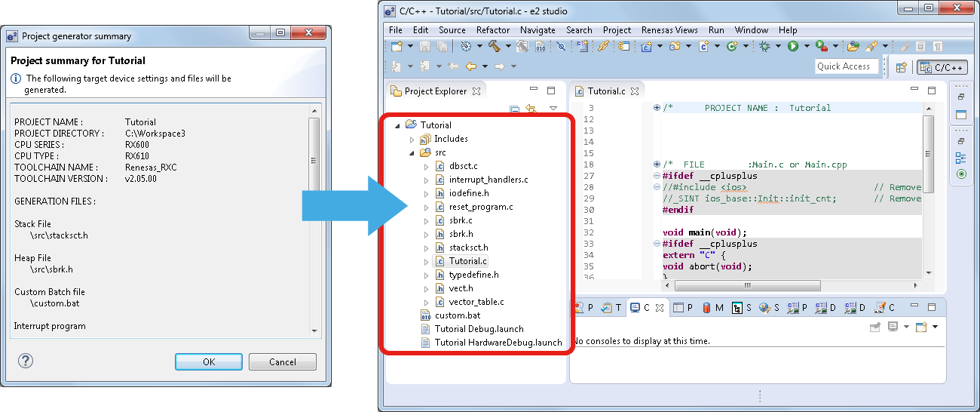Open the Navigate menu

pos(537,30)
